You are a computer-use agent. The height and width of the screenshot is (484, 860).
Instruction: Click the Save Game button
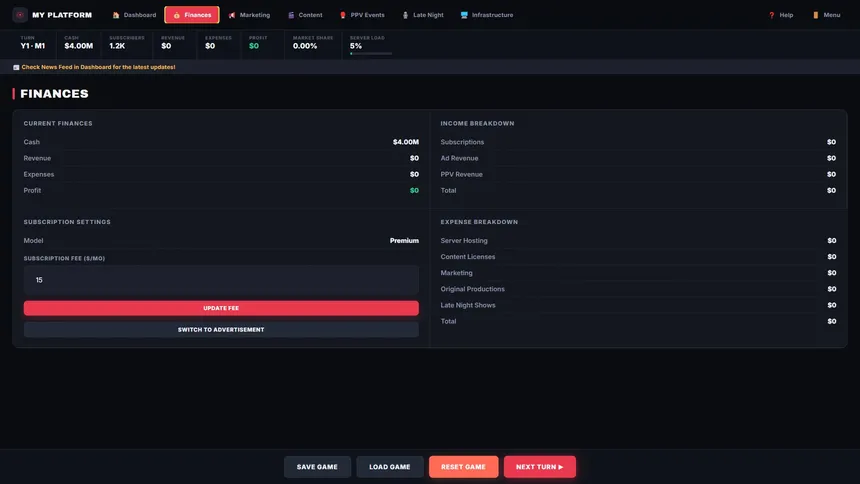pos(317,467)
